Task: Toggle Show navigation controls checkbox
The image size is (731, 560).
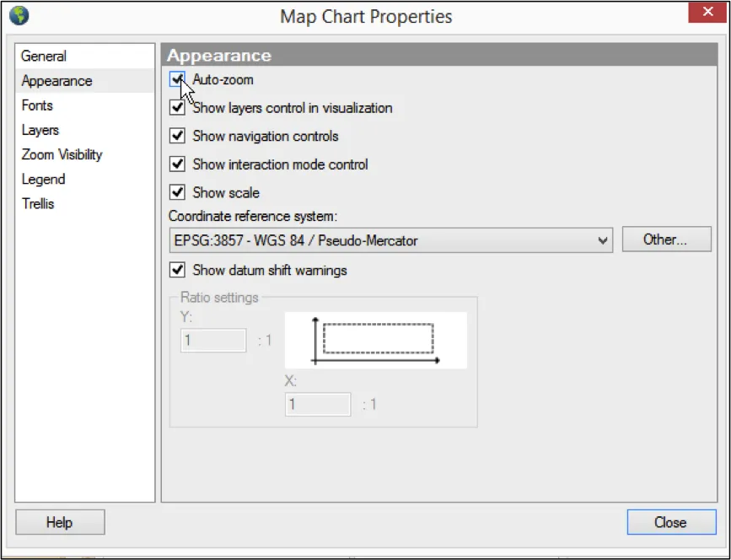Action: 177,136
